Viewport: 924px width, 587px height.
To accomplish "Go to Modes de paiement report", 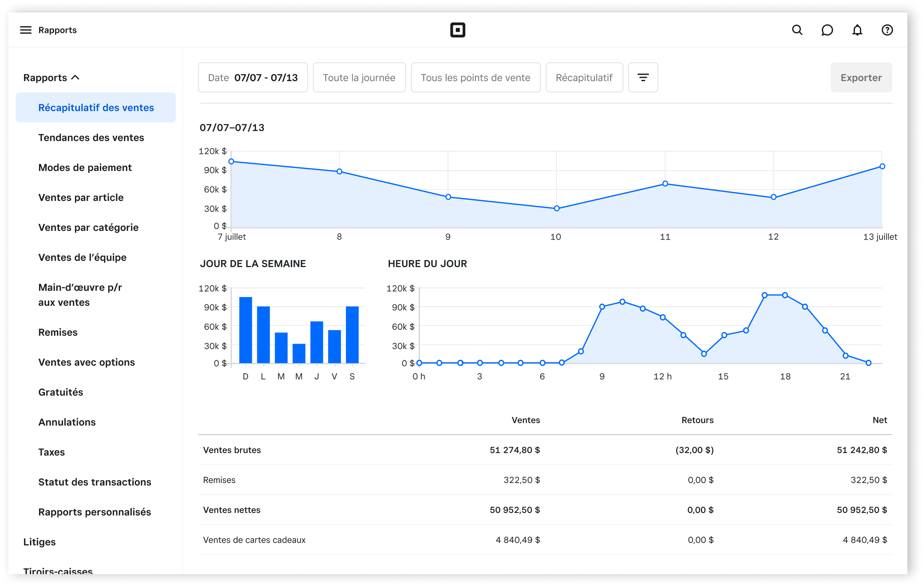I will tap(85, 168).
